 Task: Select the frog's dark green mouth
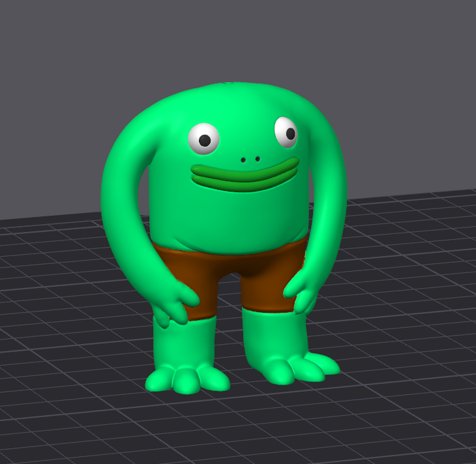click(x=245, y=175)
